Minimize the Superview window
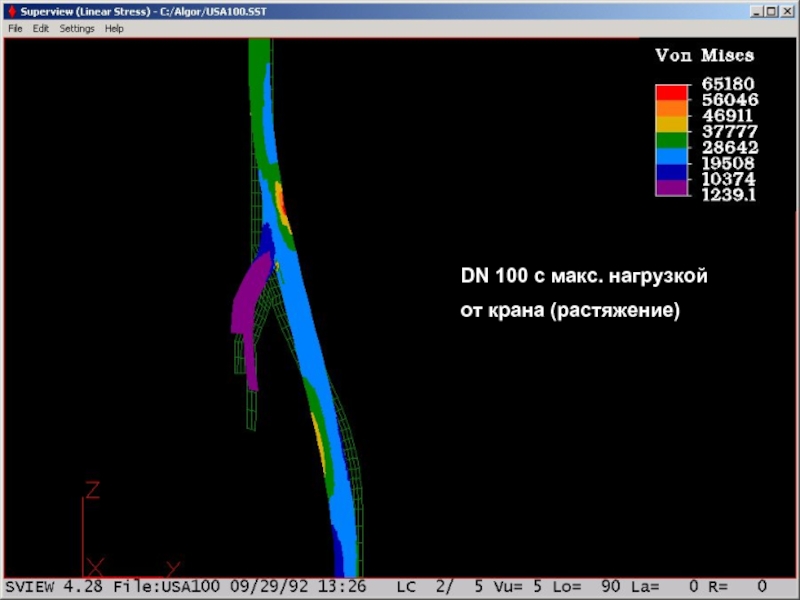Screen dimensions: 800x600 coord(757,11)
